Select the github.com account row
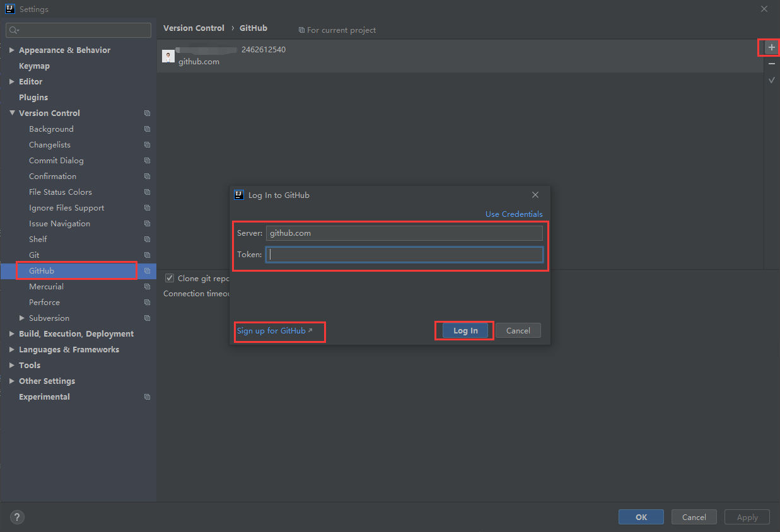 [x=460, y=56]
